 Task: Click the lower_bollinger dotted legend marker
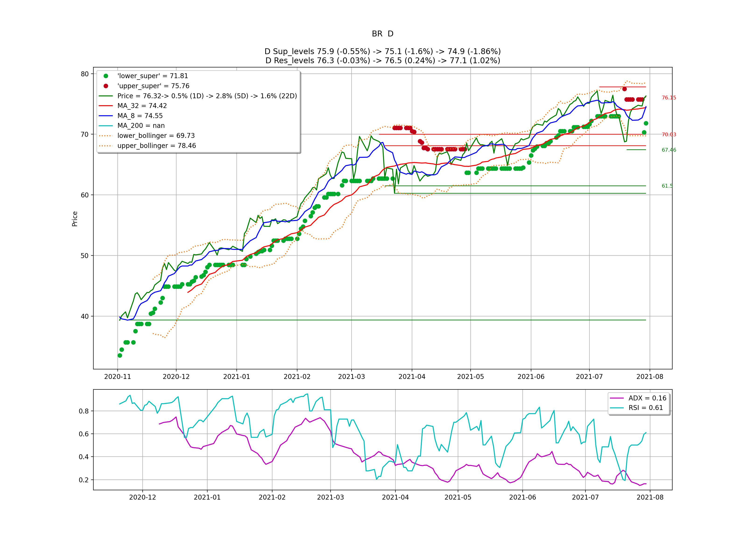[106, 136]
